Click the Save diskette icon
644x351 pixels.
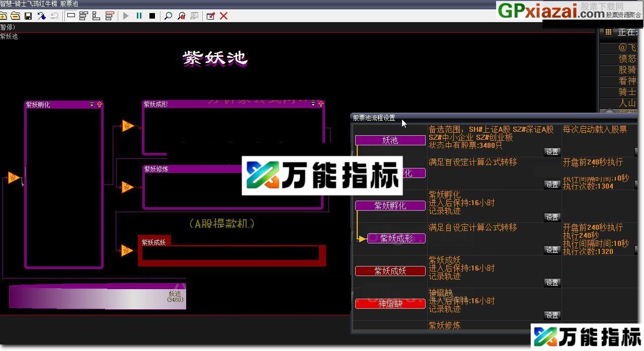29,16
